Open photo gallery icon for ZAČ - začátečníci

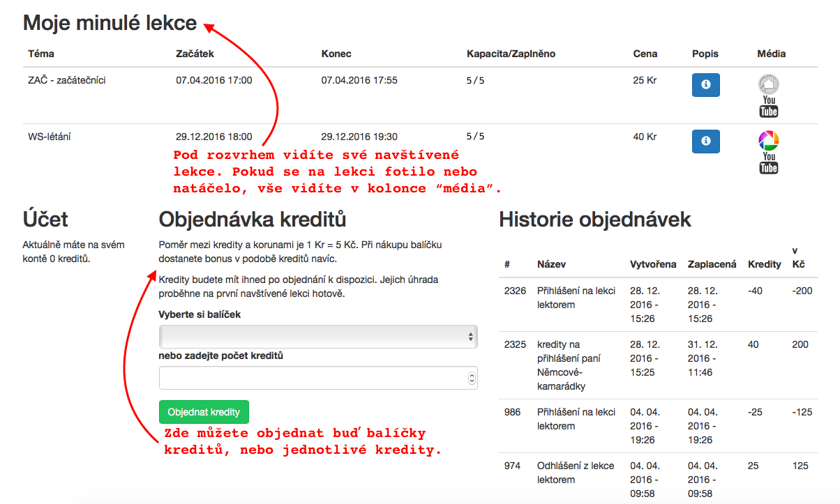[x=769, y=84]
